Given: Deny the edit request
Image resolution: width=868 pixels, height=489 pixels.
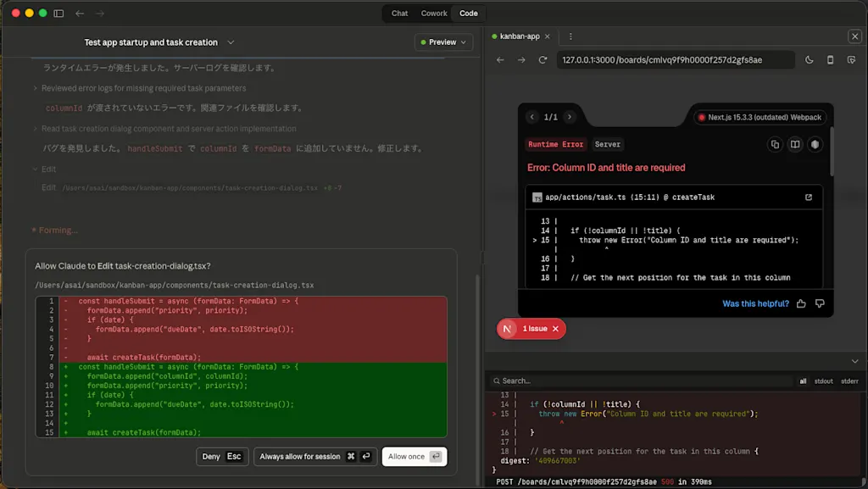Looking at the screenshot, I should tap(222, 456).
